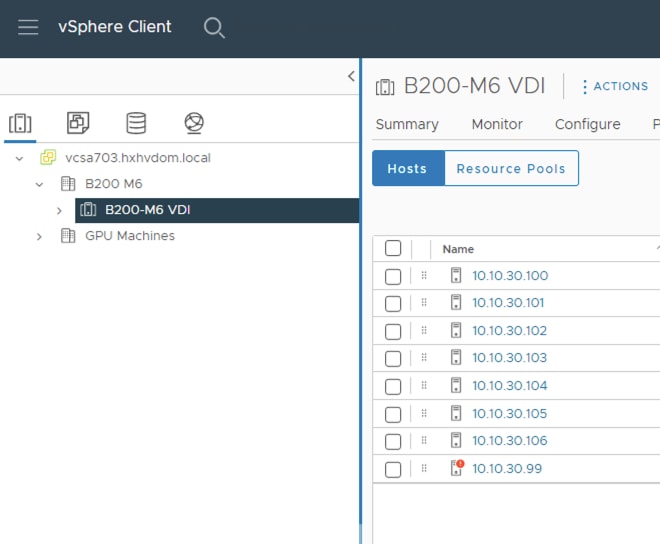Screen dimensions: 660x544
Task: Collapse the vcsa703.hxhvdom.local tree node
Action: 19,158
